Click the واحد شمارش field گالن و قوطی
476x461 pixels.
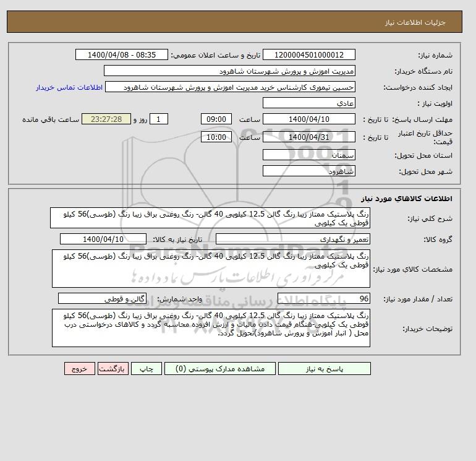click(102, 298)
